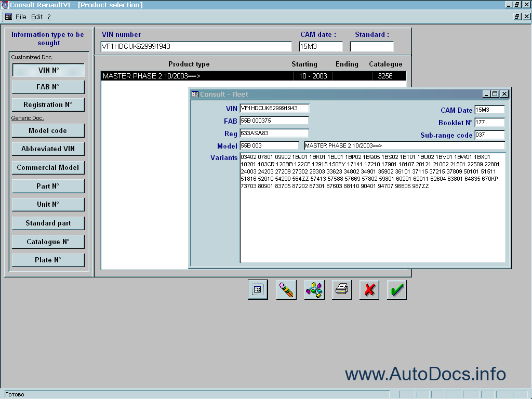Image resolution: width=532 pixels, height=399 pixels.
Task: Click the starting date 10 - 2003
Action: [x=313, y=76]
